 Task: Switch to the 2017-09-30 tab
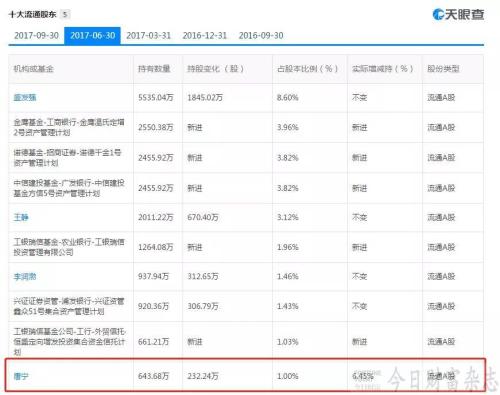[x=36, y=35]
